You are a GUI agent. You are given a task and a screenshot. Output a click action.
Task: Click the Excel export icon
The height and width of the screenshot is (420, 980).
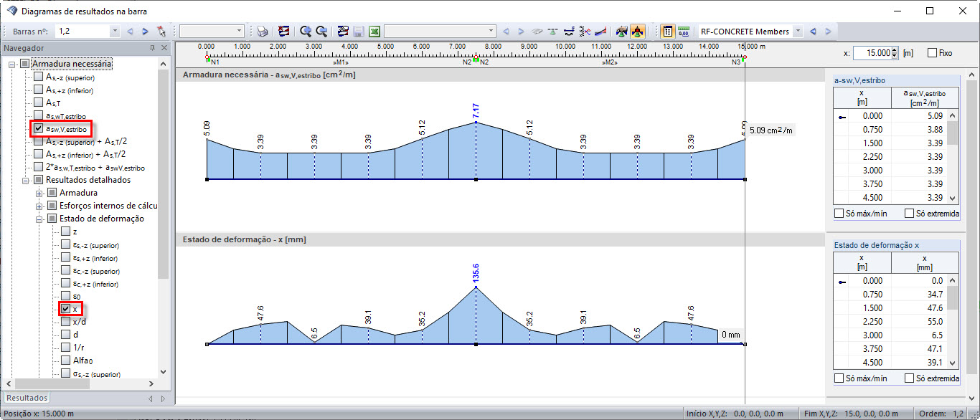[374, 32]
